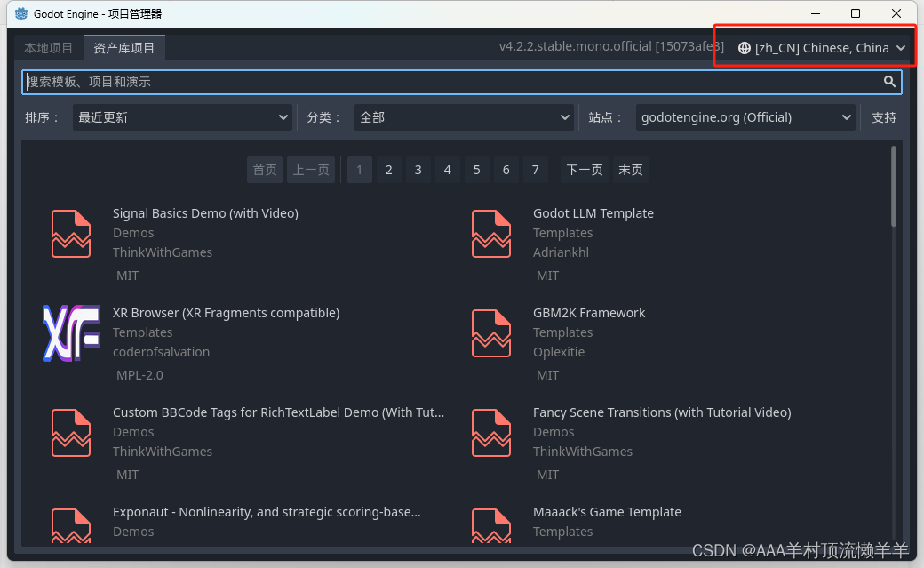Open GBM2K Framework asset icon
The image size is (924, 568).
tap(491, 333)
